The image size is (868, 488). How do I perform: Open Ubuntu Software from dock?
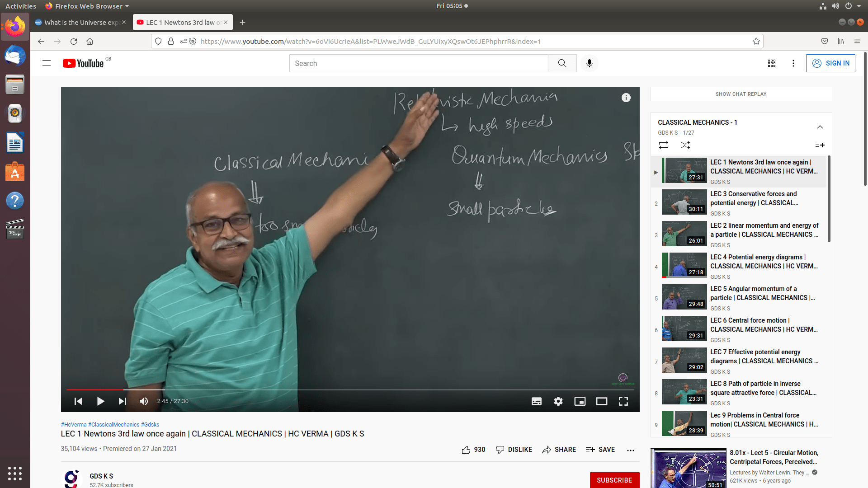(15, 172)
